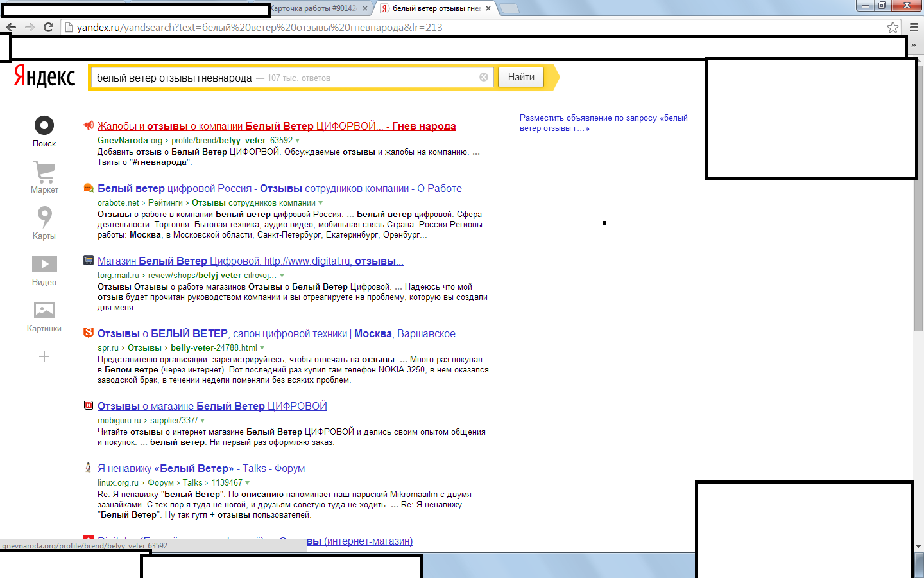Click "107 тыс. ответов" result count text
The height and width of the screenshot is (578, 924).
tap(299, 78)
